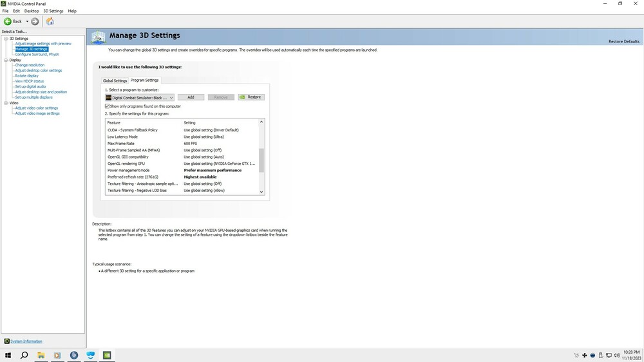The image size is (644, 362).
Task: Click Restore Defaults link
Action: pos(624,41)
